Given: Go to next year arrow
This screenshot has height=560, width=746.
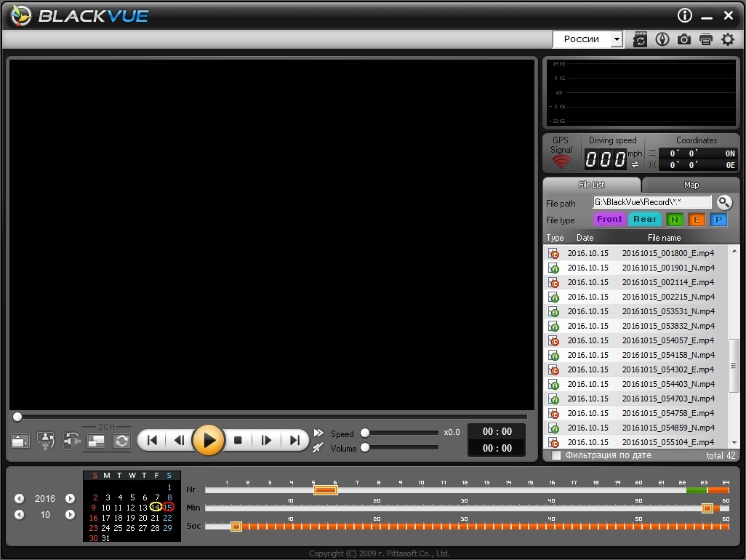Looking at the screenshot, I should 70,499.
